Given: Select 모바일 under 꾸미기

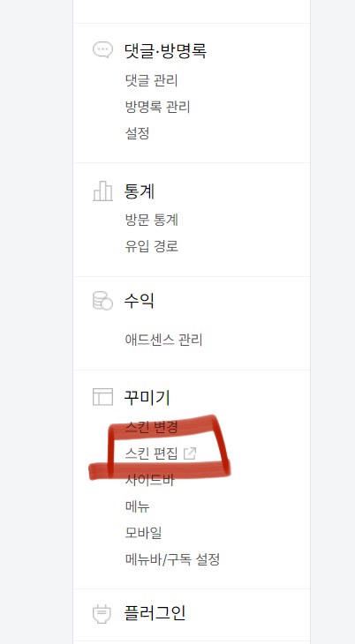Looking at the screenshot, I should [x=144, y=533].
